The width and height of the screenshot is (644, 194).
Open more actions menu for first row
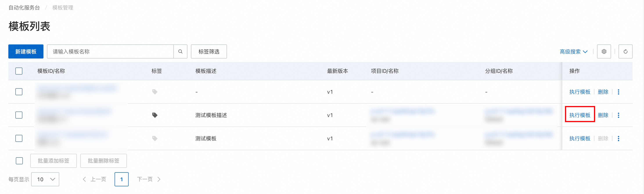coord(619,92)
